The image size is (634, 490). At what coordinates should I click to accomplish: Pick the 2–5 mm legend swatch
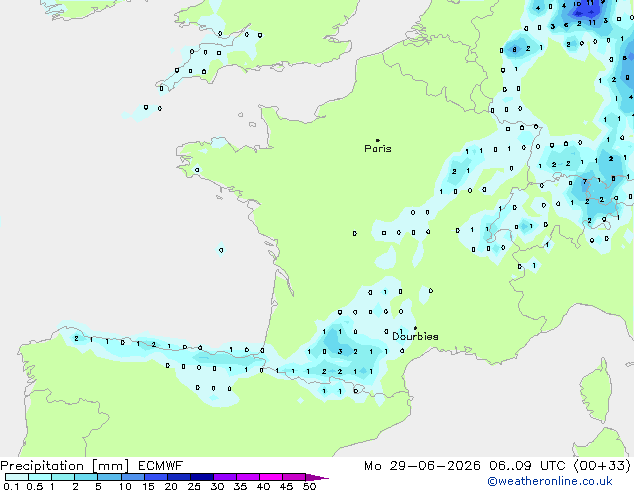click(86, 477)
